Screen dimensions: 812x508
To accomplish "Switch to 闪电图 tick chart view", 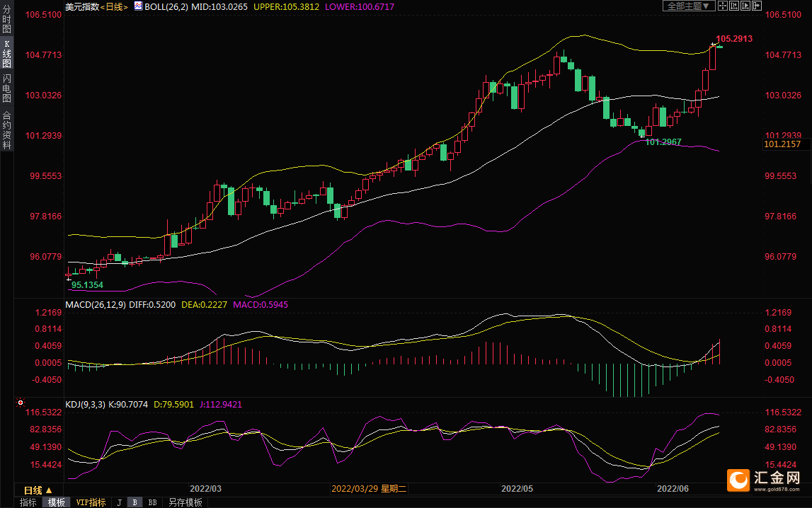I will click(7, 88).
